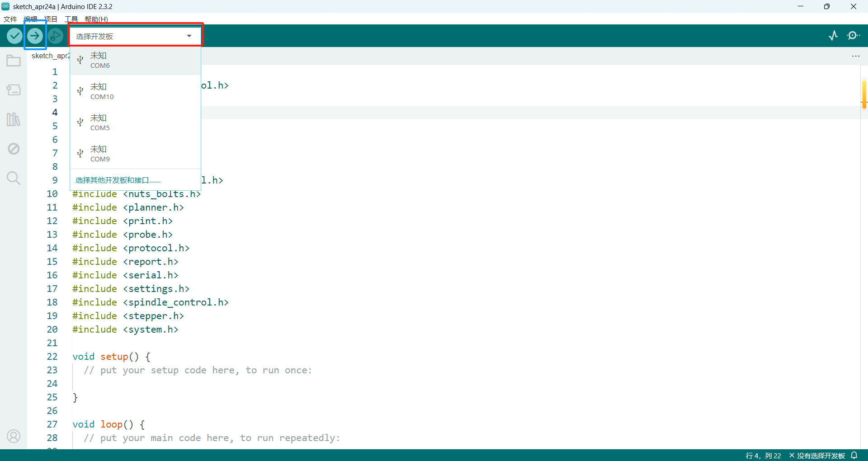Open the Boards Manager sidebar
868x461 pixels.
tap(14, 90)
